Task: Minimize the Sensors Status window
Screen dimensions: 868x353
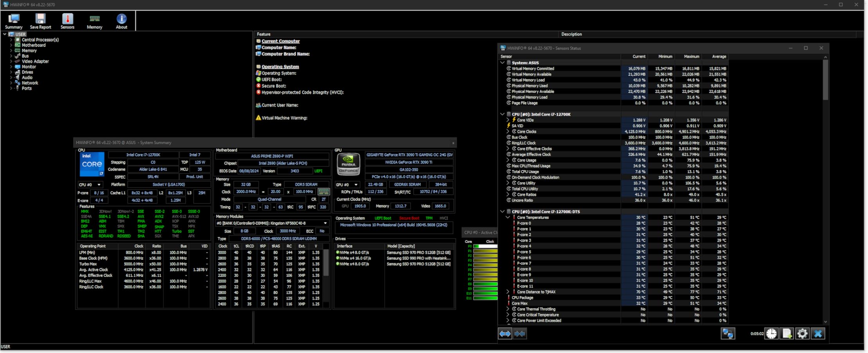Action: [x=790, y=48]
